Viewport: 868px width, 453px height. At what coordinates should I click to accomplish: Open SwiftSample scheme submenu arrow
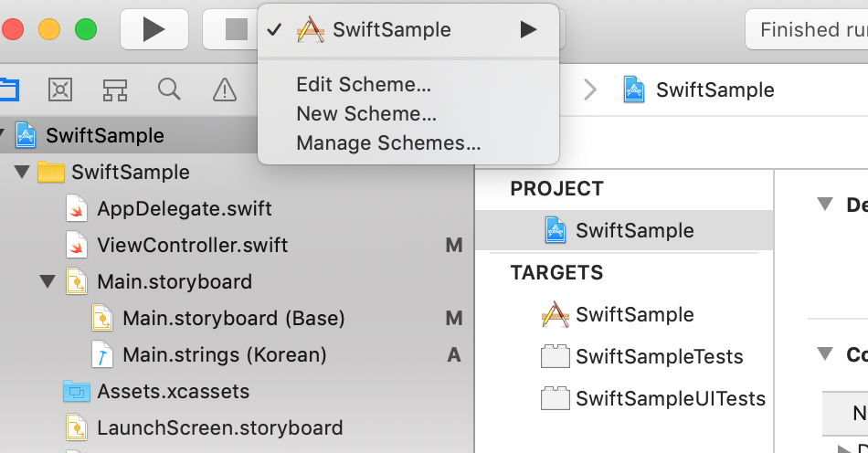pyautogui.click(x=528, y=30)
